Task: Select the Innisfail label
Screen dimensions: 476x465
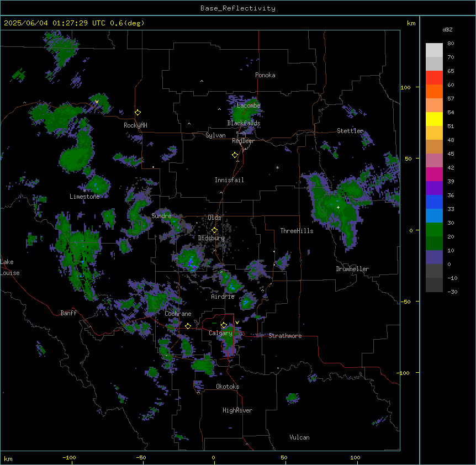Action: click(x=229, y=180)
